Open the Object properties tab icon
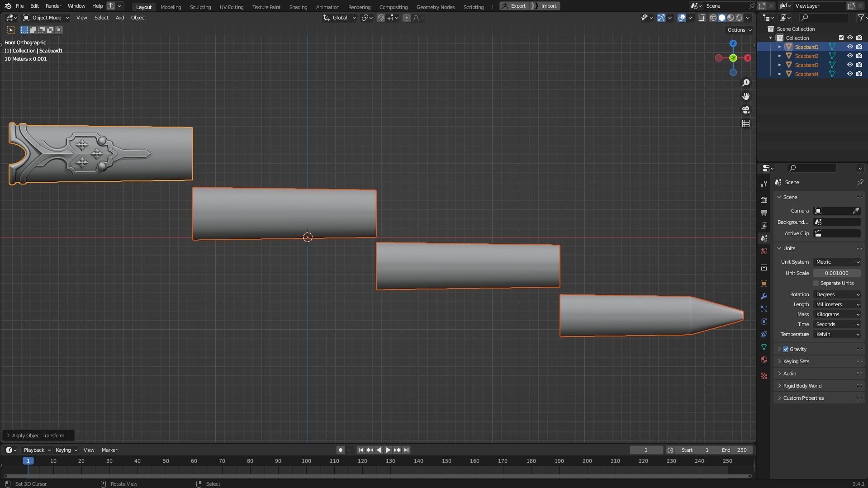Image resolution: width=868 pixels, height=488 pixels. pos(764,284)
